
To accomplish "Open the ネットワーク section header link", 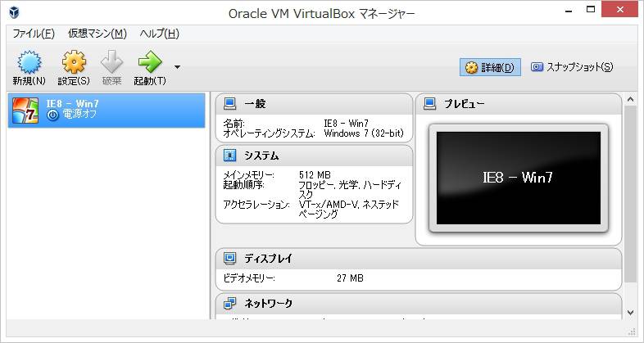I will [268, 303].
